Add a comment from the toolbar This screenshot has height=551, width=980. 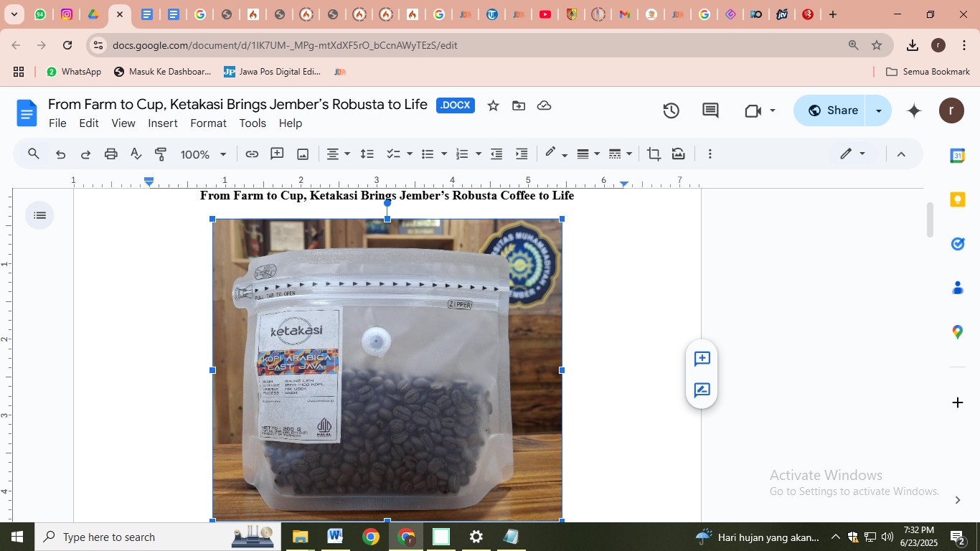[x=277, y=154]
